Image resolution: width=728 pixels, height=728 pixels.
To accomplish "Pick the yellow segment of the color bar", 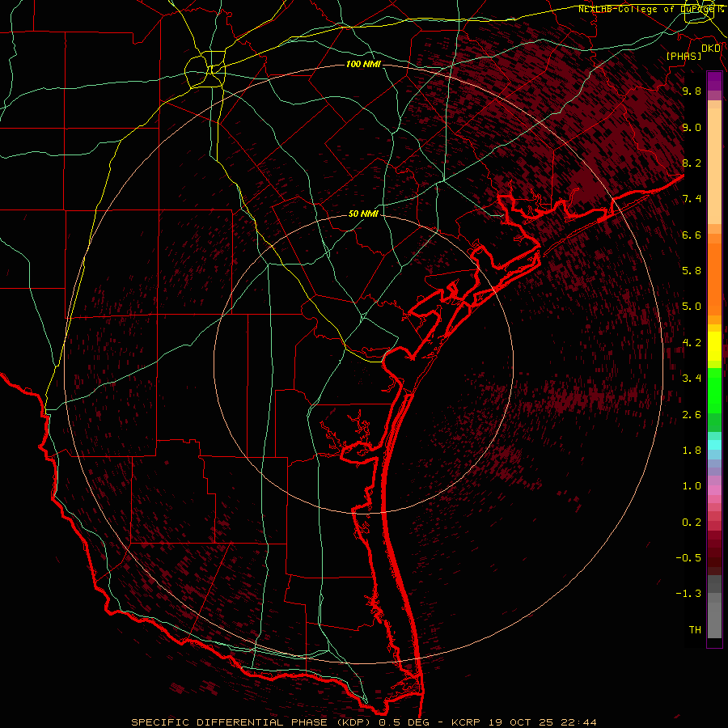I will (714, 346).
